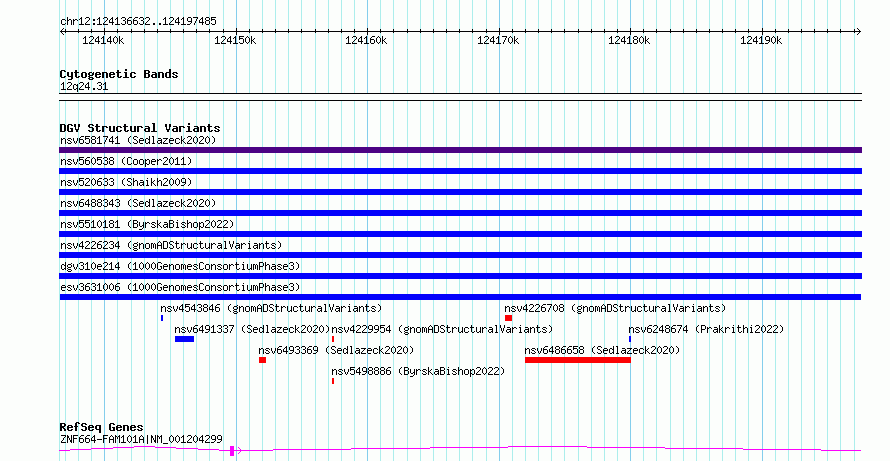Click the red nsv6493369 variant block

(x=262, y=360)
